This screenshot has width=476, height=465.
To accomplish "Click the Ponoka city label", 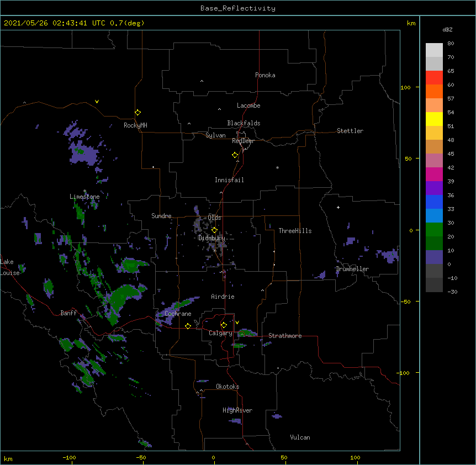I will point(265,75).
